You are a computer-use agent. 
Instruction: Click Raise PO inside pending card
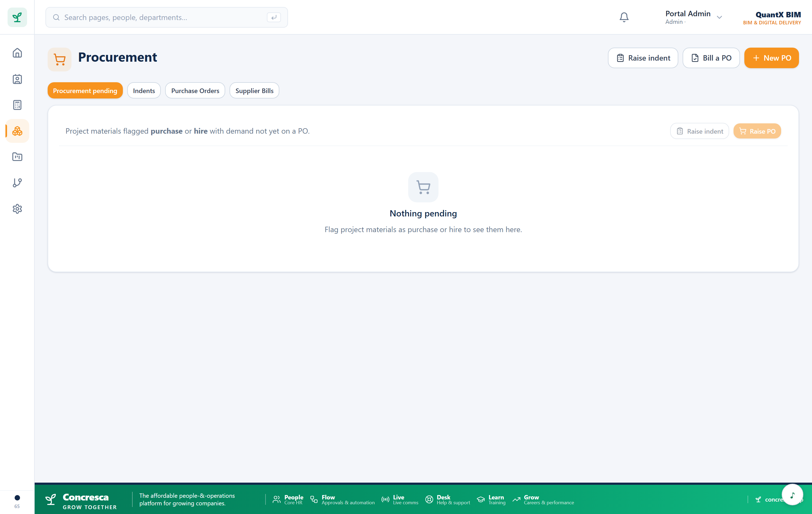point(757,131)
